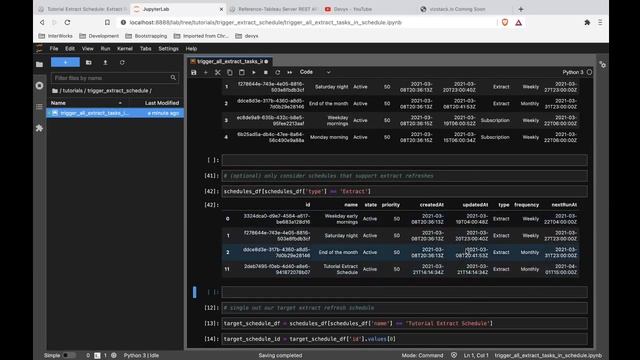The height and width of the screenshot is (360, 640).
Task: Switch to Reference-Tableau Server REST browser tab
Action: [x=273, y=9]
